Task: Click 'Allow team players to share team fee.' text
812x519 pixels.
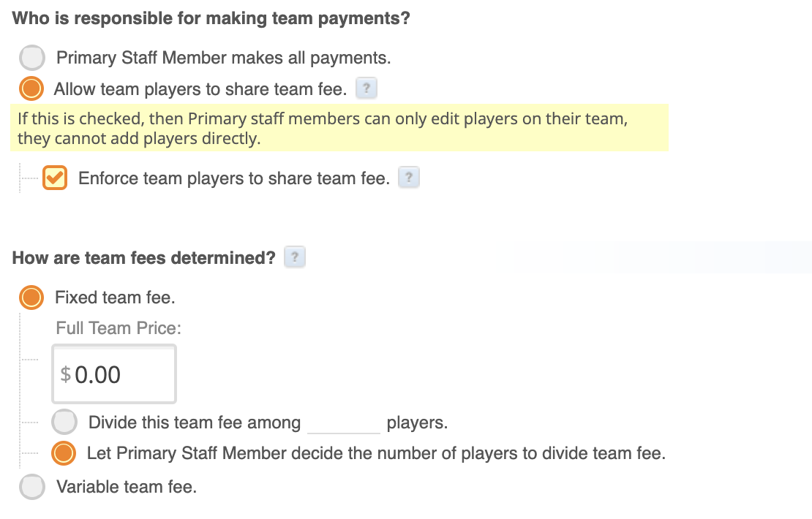Action: [200, 89]
